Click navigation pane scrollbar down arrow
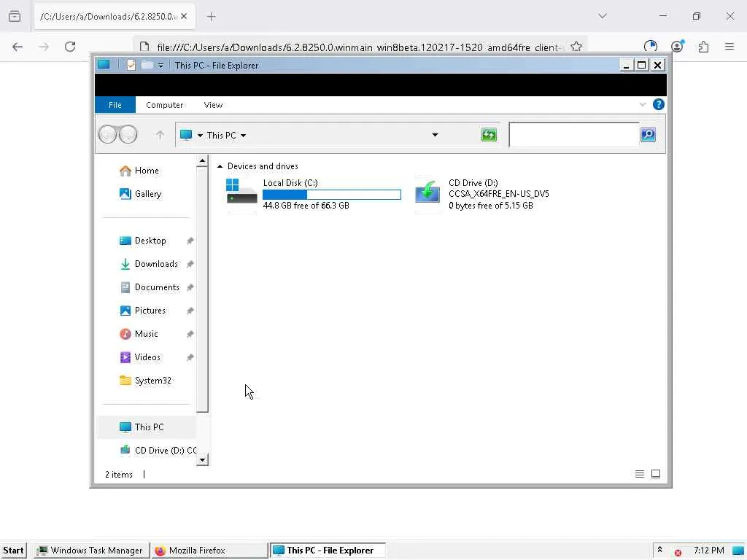The height and width of the screenshot is (560, 747). click(202, 459)
